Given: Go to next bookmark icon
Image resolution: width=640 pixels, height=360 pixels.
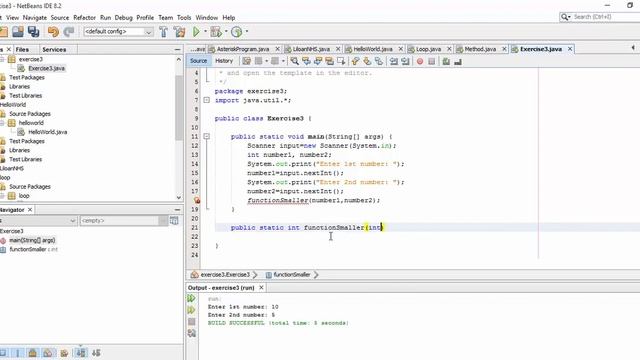Looking at the screenshot, I should (367, 61).
